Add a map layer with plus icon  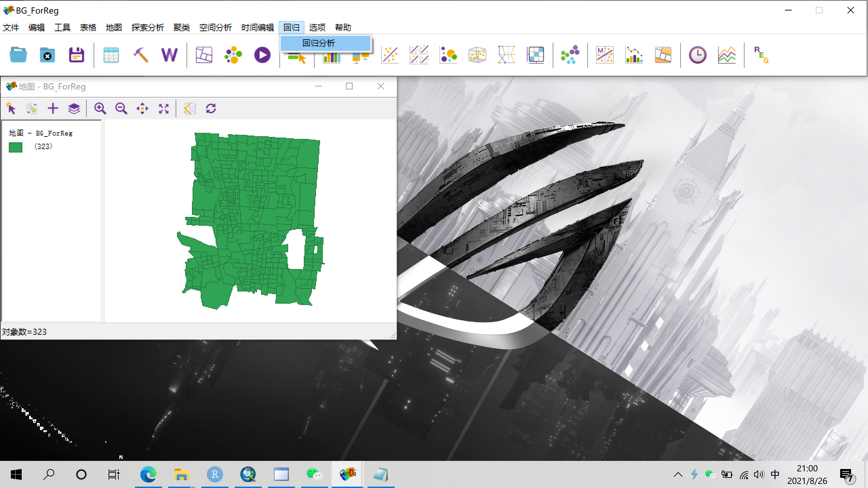coord(53,108)
